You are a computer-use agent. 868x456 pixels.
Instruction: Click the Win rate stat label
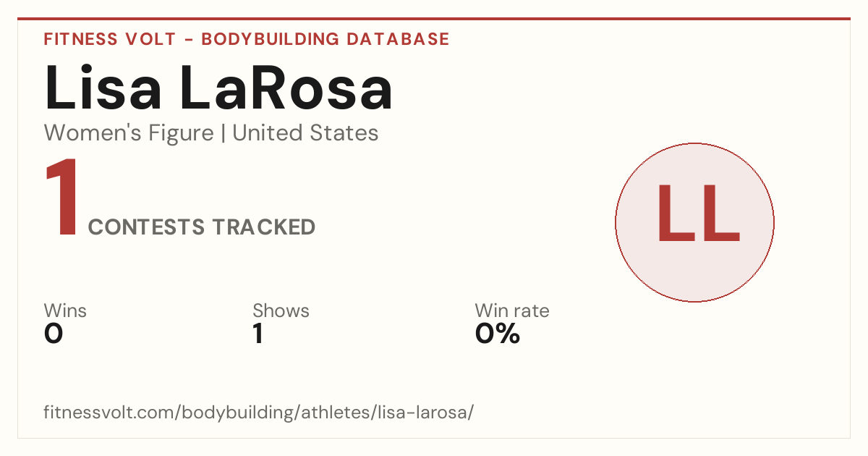(512, 311)
